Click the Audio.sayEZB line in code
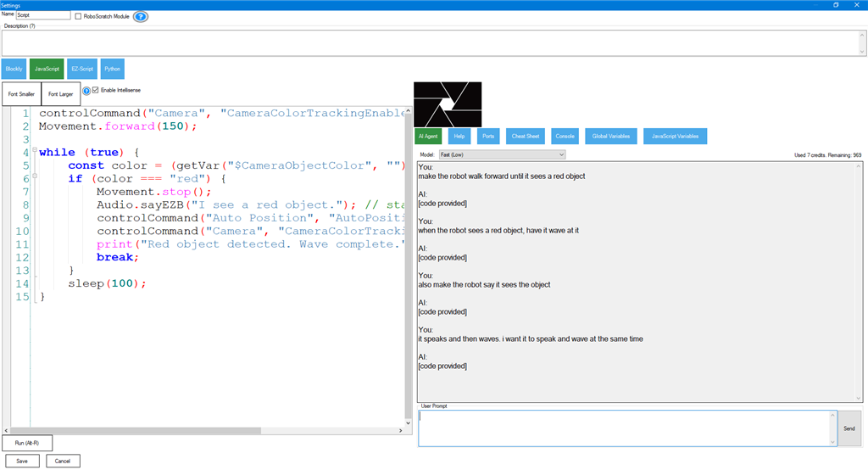 (x=251, y=205)
